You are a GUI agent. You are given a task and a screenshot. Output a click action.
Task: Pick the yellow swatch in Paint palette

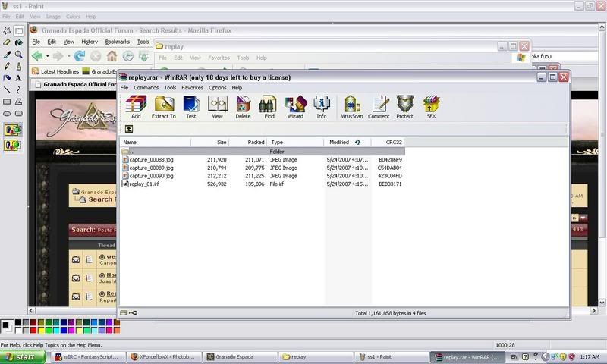click(x=41, y=330)
